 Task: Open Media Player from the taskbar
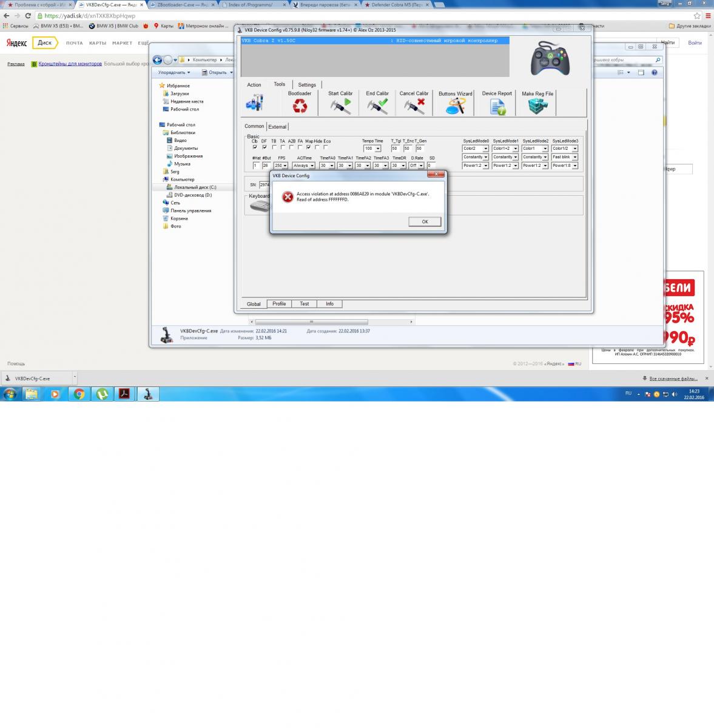[55, 394]
